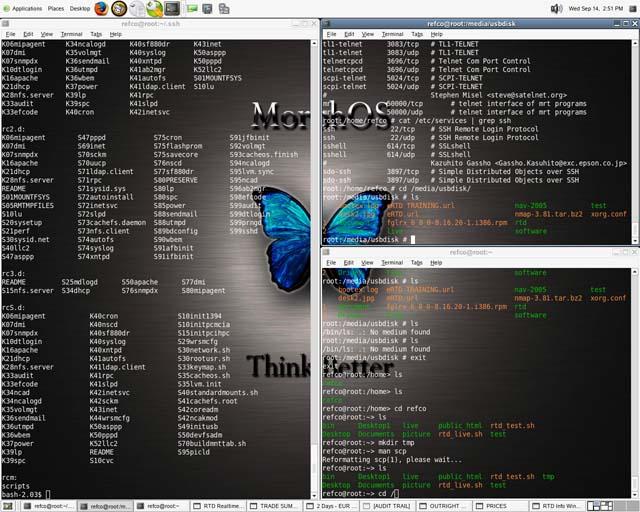Open the volume control speaker icon
640x512 pixels.
tap(556, 8)
